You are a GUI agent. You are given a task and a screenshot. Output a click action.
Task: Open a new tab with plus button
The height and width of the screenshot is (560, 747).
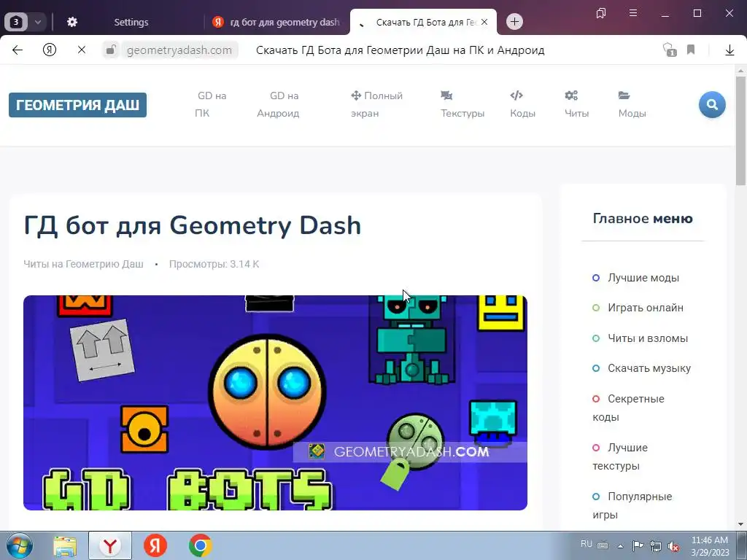click(514, 21)
